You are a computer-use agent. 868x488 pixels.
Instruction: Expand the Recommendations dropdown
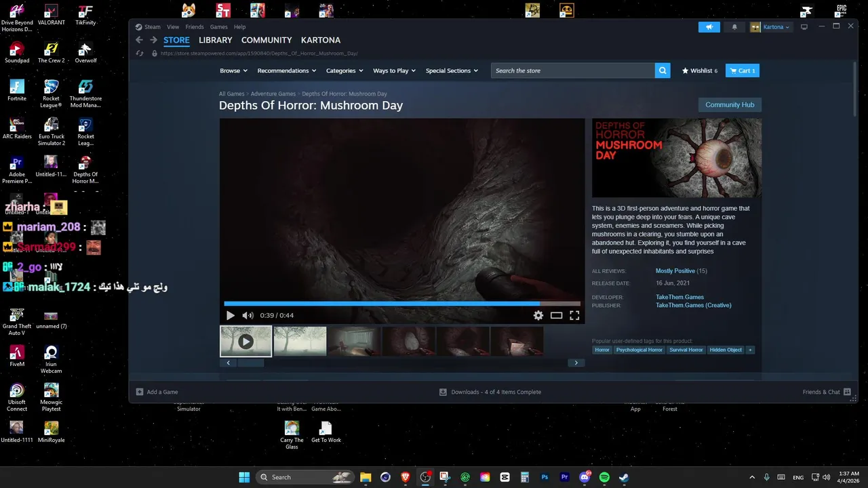(287, 70)
